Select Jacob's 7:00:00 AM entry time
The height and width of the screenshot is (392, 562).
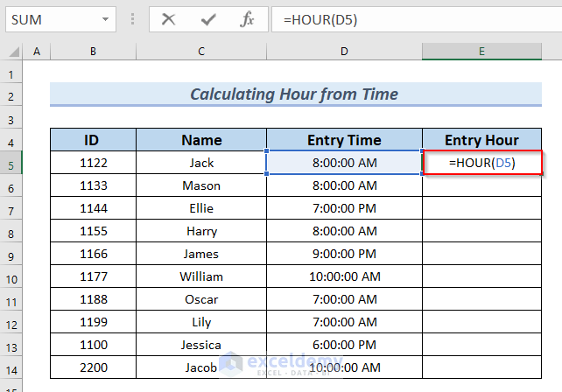(x=344, y=367)
